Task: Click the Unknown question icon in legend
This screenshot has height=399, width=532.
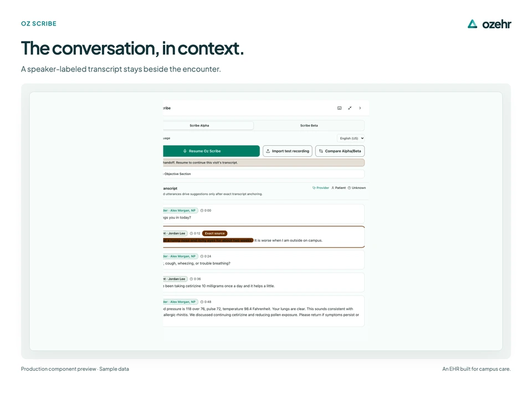Action: (x=349, y=188)
